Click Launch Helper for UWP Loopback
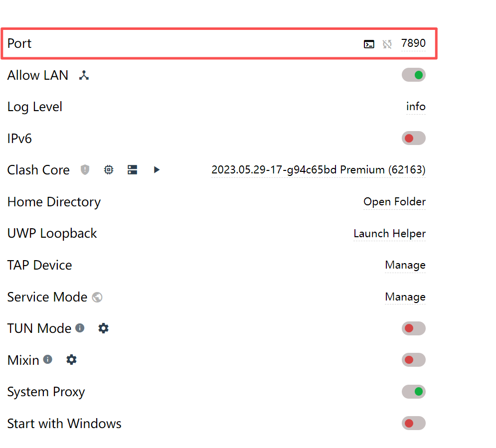Viewport: 496px width, 448px height. tap(389, 233)
